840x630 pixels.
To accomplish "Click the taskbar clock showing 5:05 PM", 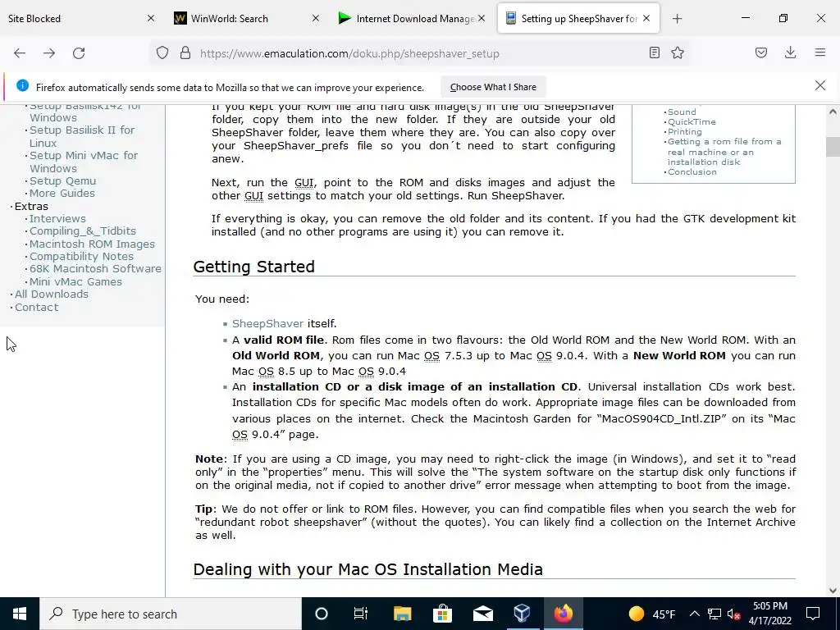I will pyautogui.click(x=769, y=614).
